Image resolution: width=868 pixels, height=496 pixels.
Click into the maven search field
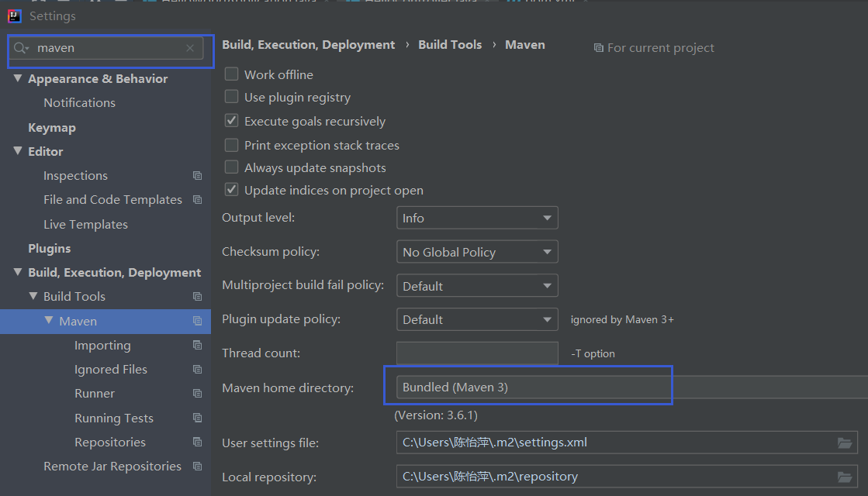pos(108,48)
